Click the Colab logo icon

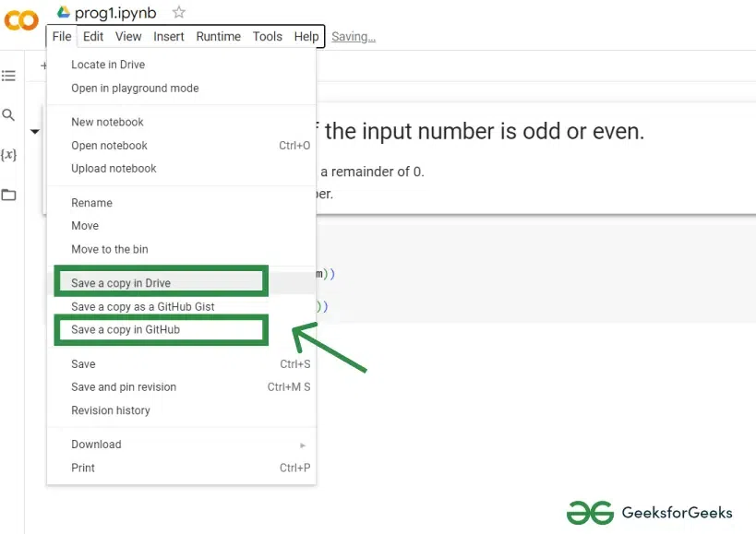[21, 20]
